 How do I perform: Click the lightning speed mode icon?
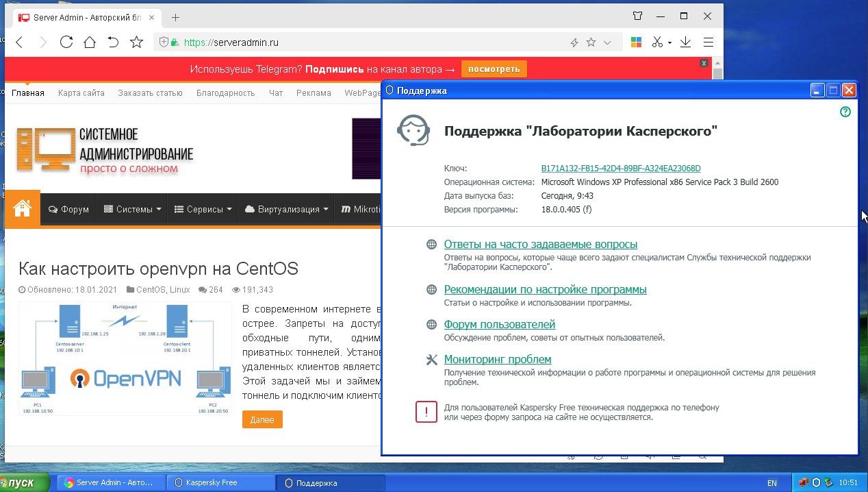click(x=575, y=42)
